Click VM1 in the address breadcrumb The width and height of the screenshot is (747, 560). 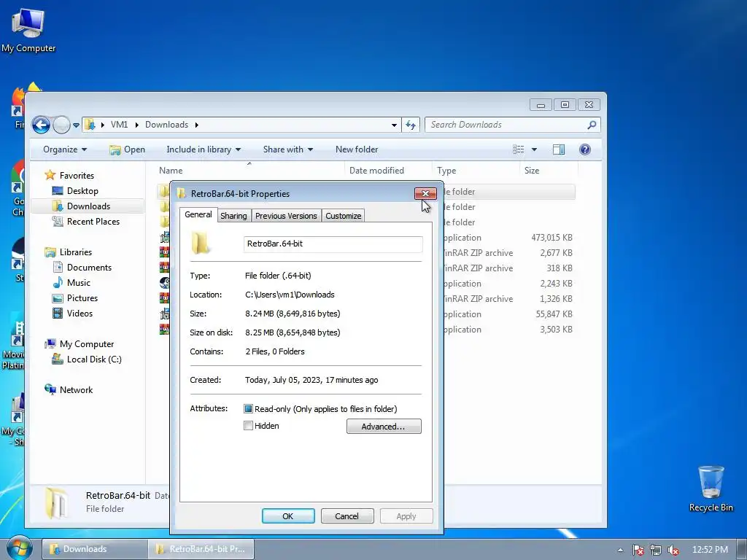click(119, 125)
